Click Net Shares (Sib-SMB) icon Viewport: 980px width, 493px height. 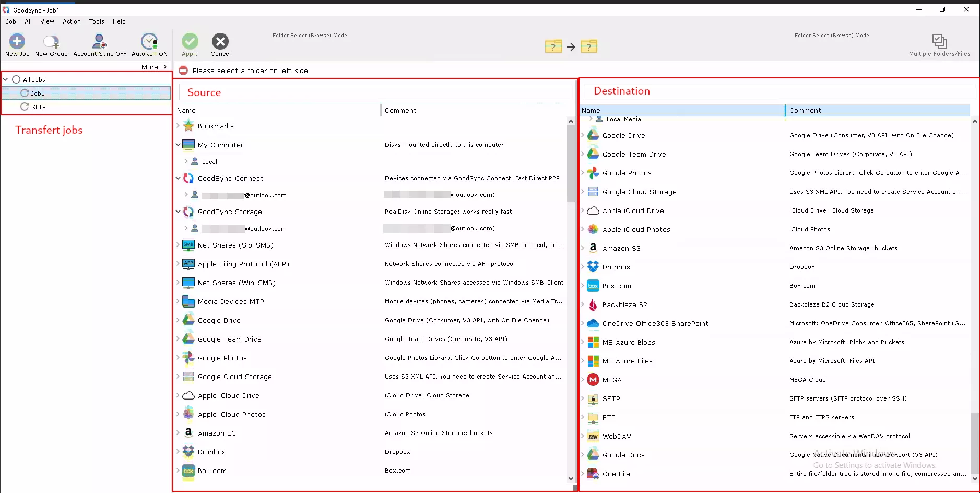click(188, 245)
